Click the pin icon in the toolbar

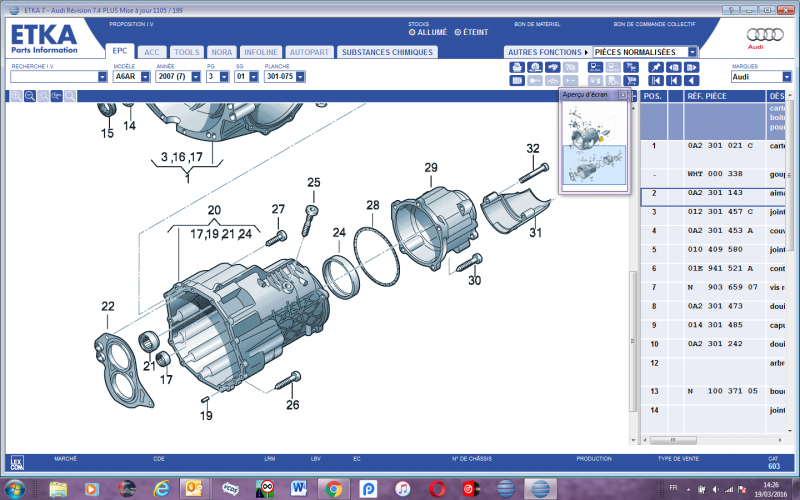pyautogui.click(x=656, y=67)
